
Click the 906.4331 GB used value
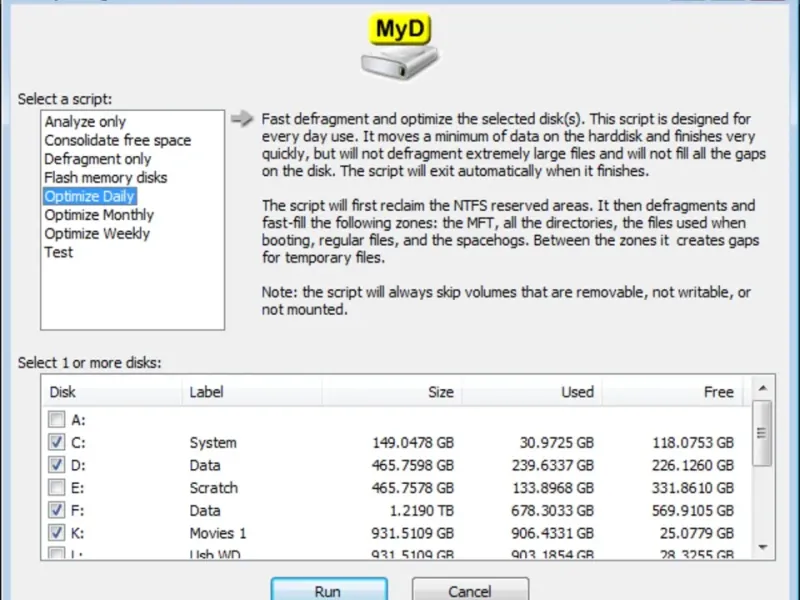(553, 533)
